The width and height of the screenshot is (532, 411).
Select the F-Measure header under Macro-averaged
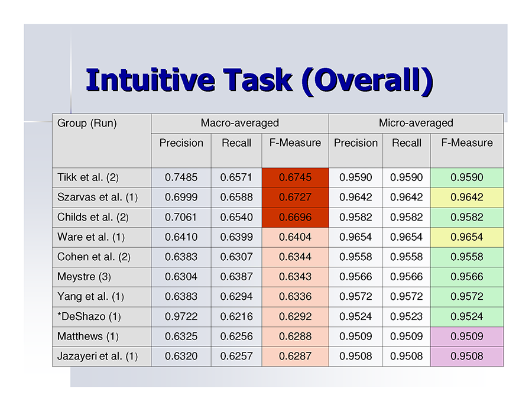(295, 150)
